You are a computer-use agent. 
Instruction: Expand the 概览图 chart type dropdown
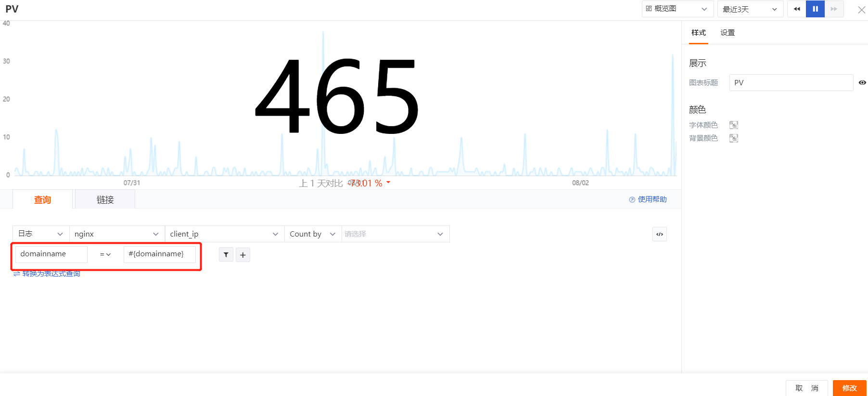tap(677, 9)
